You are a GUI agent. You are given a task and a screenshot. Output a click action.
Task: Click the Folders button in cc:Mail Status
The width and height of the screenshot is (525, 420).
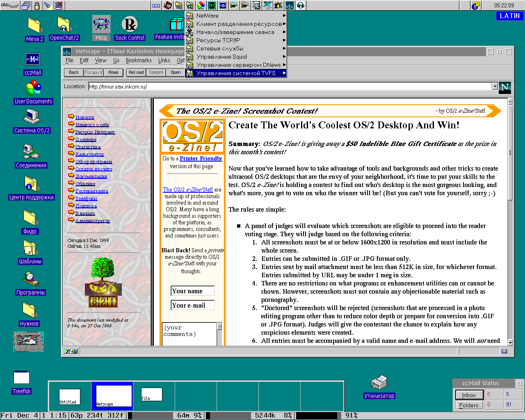[469, 405]
